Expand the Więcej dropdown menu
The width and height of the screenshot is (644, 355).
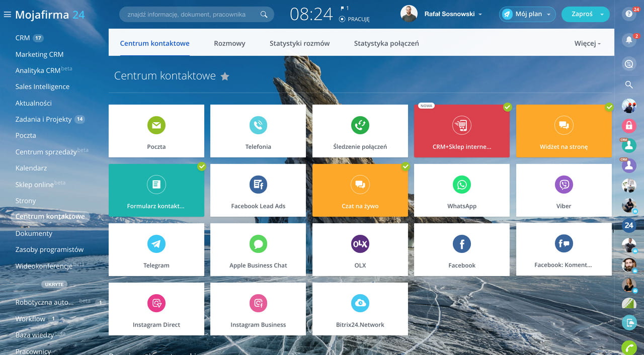click(587, 43)
